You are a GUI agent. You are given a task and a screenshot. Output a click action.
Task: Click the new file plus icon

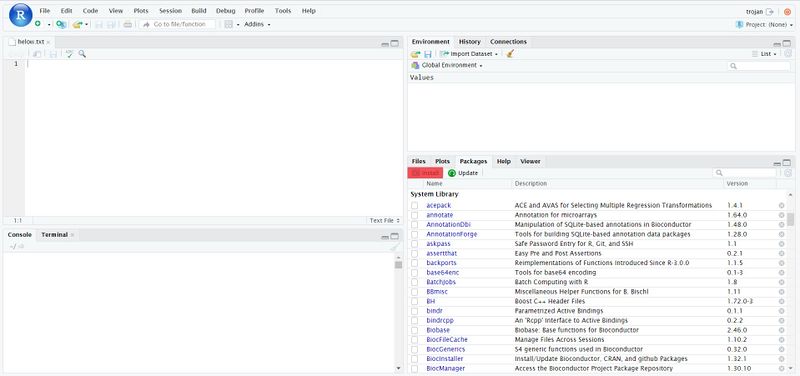tap(38, 24)
